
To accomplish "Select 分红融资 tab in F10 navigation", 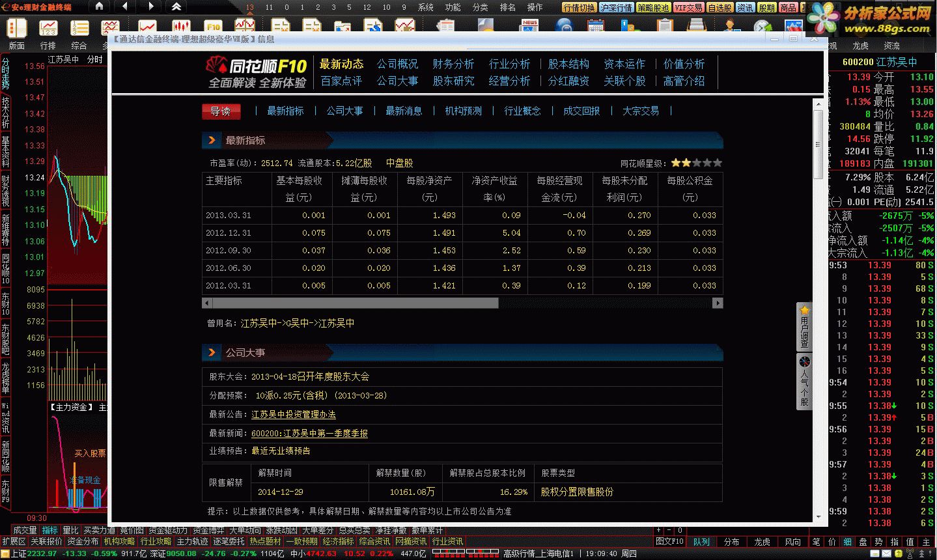I will click(x=568, y=81).
